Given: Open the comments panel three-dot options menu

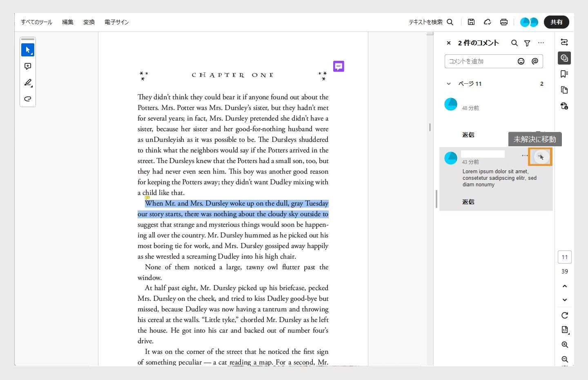Looking at the screenshot, I should (x=541, y=43).
